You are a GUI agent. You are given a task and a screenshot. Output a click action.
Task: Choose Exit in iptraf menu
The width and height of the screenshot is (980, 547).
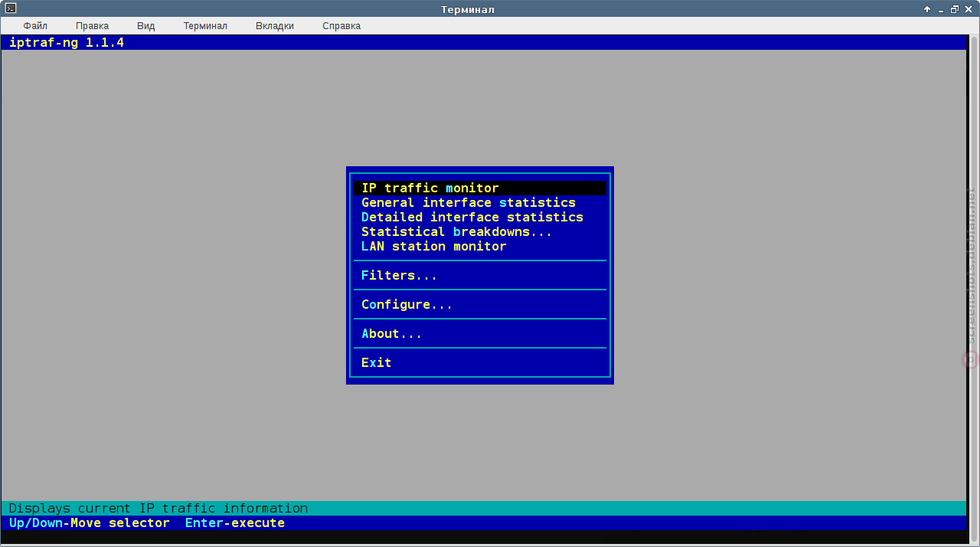(480, 362)
